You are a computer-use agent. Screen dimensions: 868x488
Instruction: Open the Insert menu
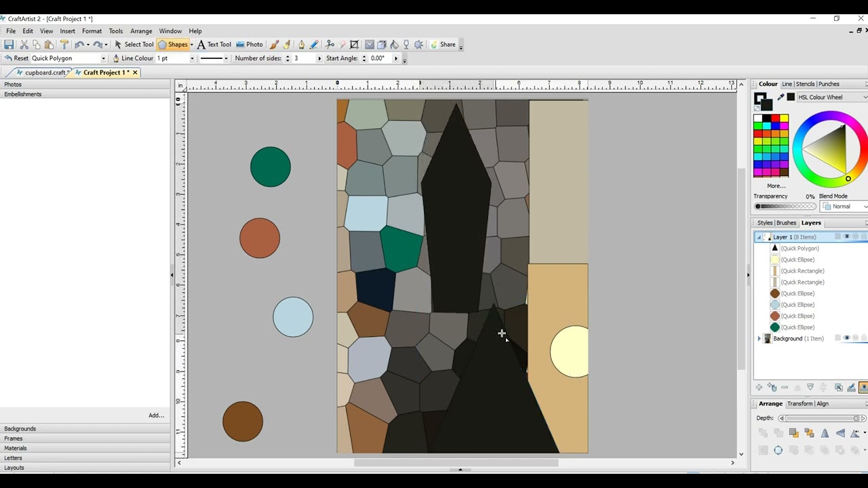67,31
